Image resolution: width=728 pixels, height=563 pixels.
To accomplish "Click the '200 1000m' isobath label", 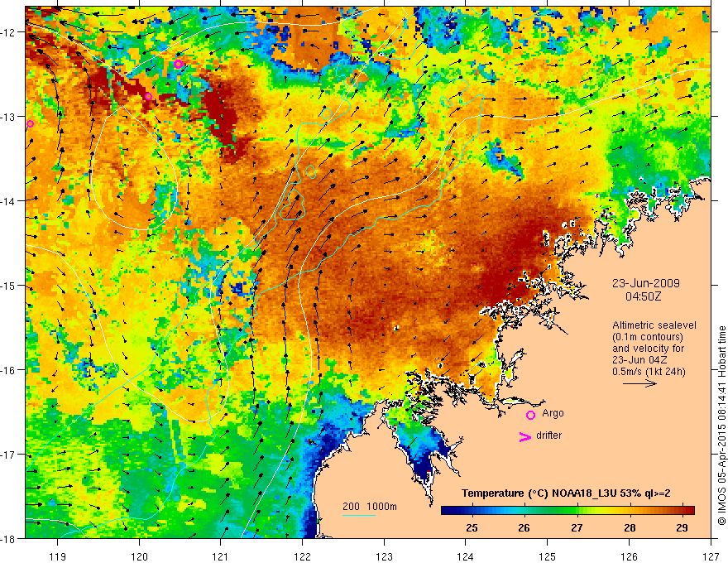I will (x=370, y=507).
